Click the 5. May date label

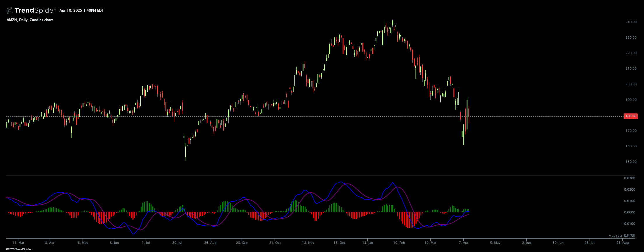pos(495,243)
